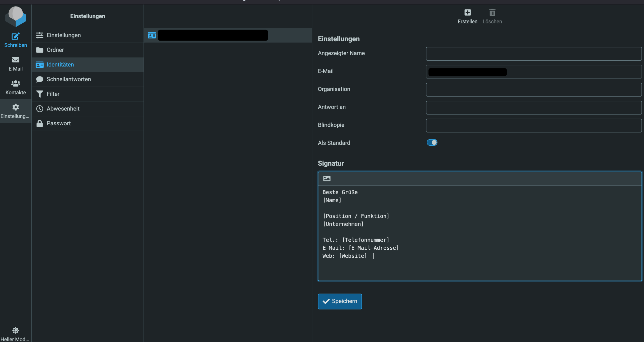
Task: Toggle the Als Standard switch
Action: [432, 143]
